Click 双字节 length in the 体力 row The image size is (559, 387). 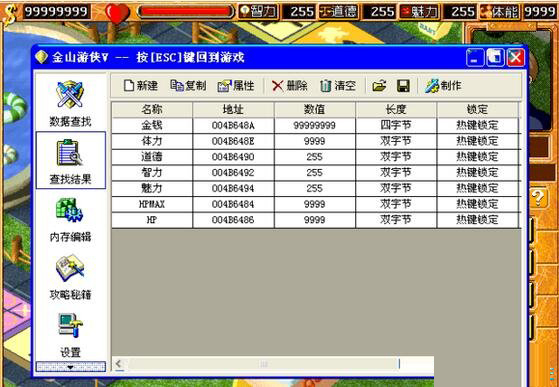pos(396,141)
